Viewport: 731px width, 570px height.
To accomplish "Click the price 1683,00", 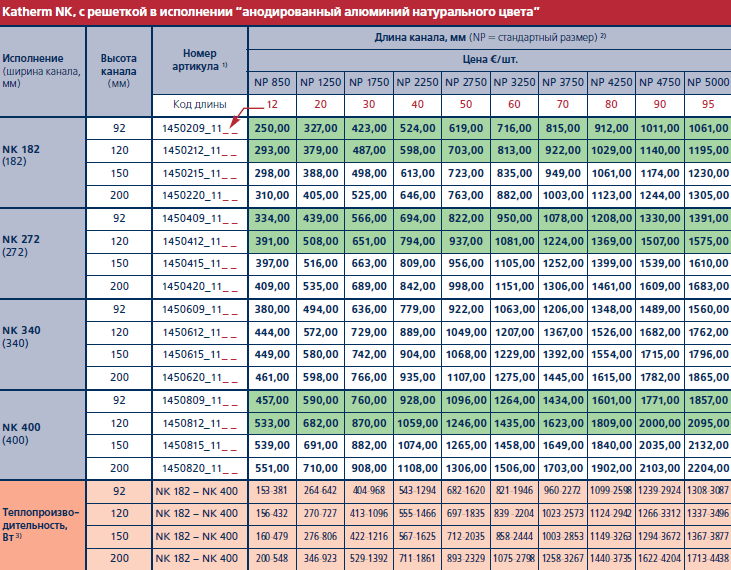I will pyautogui.click(x=708, y=287).
